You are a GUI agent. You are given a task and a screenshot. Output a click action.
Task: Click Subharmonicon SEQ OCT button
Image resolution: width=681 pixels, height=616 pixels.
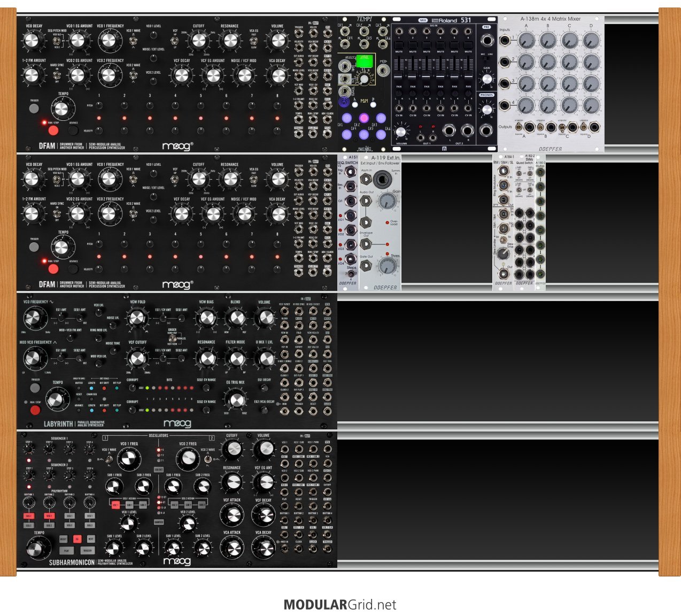tap(159, 469)
